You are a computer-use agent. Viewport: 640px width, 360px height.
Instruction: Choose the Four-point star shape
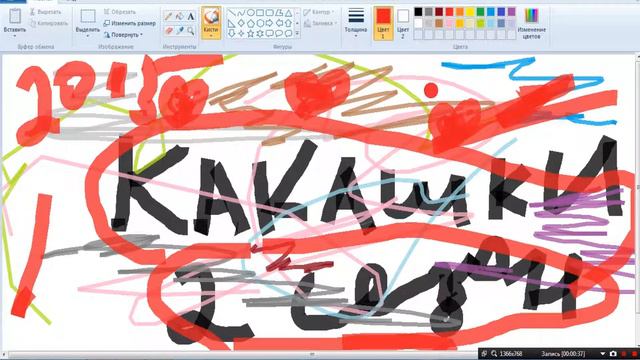[x=241, y=33]
